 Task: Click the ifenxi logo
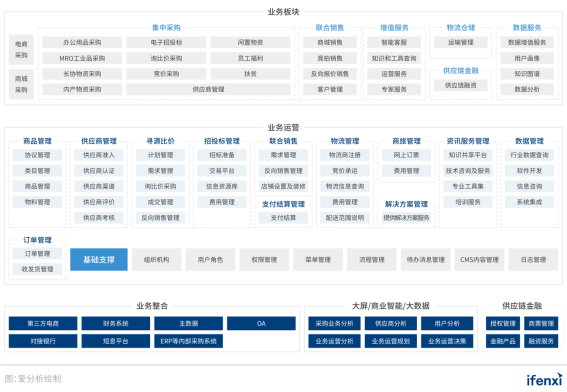click(x=544, y=379)
